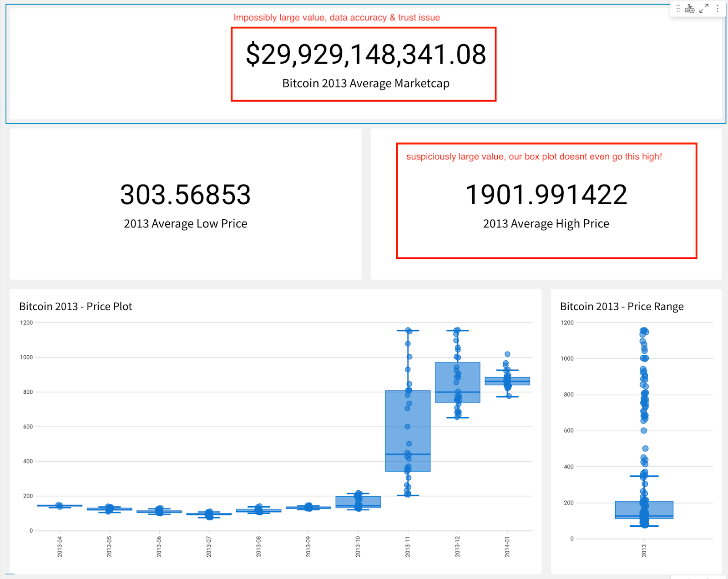Screen dimensions: 728x579
Task: Select the 303.56853 value
Action: tap(185, 195)
